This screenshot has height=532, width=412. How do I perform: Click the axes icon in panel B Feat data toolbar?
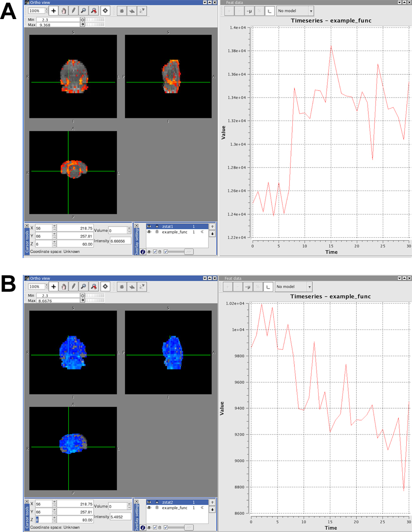pos(268,287)
